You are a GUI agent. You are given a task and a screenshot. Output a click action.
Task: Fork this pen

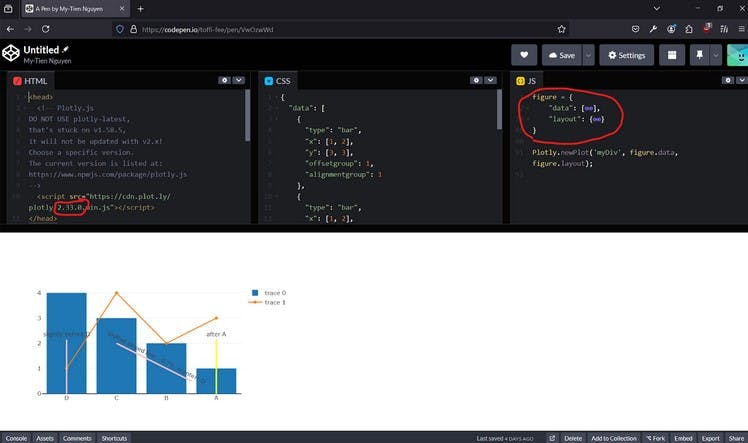655,438
